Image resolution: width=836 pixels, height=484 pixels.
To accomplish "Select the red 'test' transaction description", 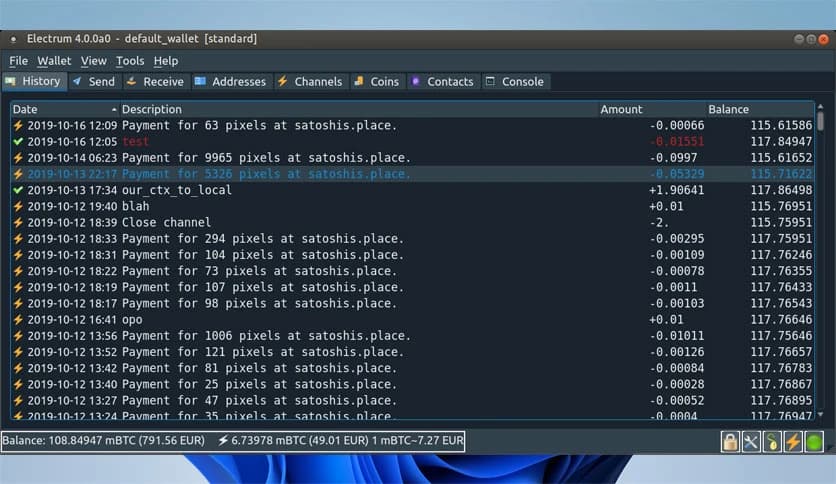I will [x=135, y=141].
